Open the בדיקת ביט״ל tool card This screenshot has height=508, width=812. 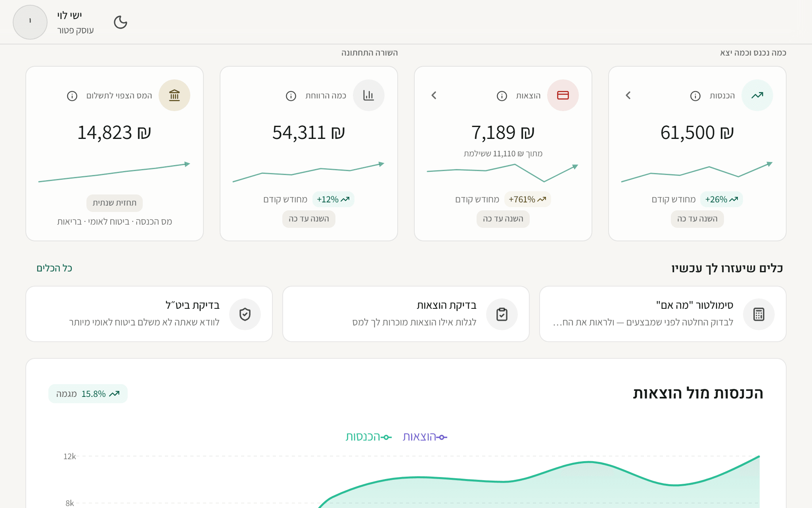[149, 314]
